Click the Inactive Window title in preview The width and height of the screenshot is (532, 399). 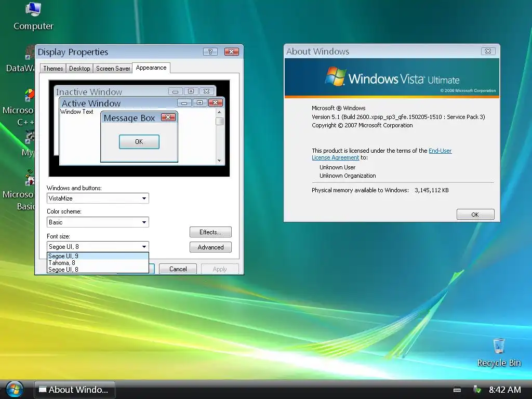[x=89, y=92]
